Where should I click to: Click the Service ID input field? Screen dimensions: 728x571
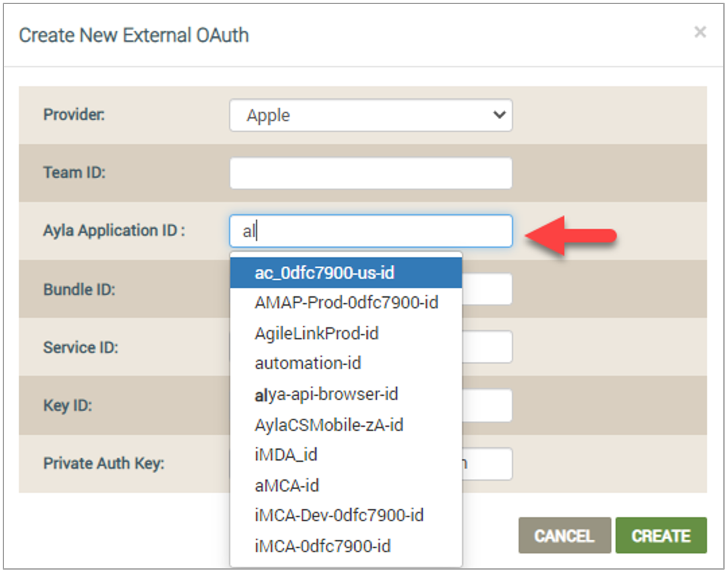488,347
